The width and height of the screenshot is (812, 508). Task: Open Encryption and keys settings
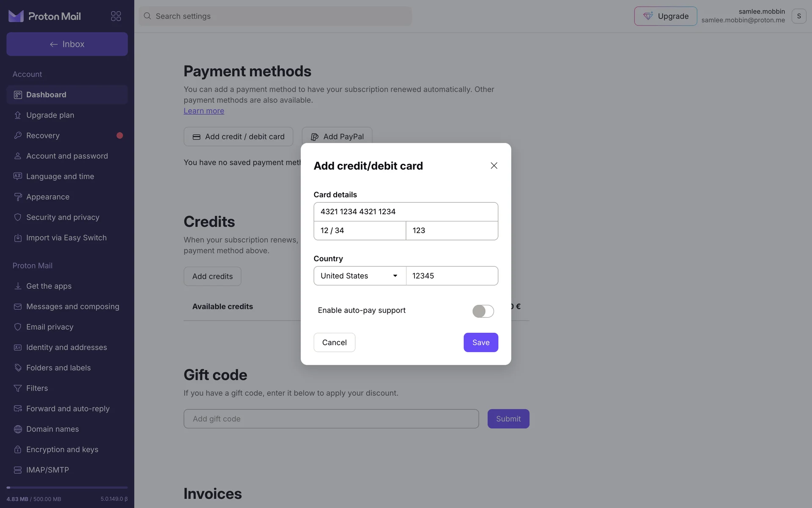62,450
